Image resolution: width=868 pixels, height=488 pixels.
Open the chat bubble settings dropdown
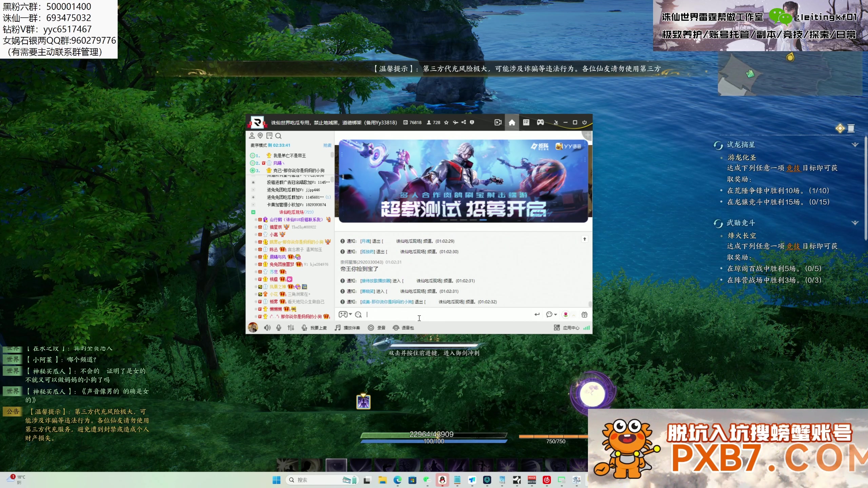point(551,314)
